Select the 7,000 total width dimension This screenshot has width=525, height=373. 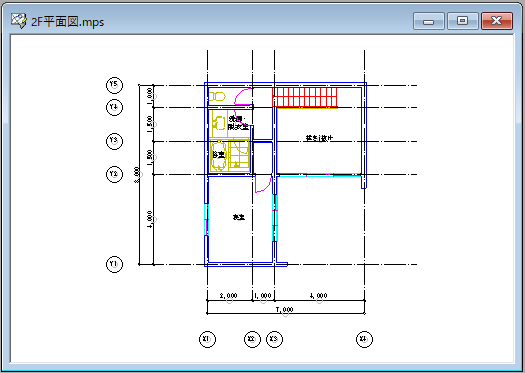pos(284,310)
